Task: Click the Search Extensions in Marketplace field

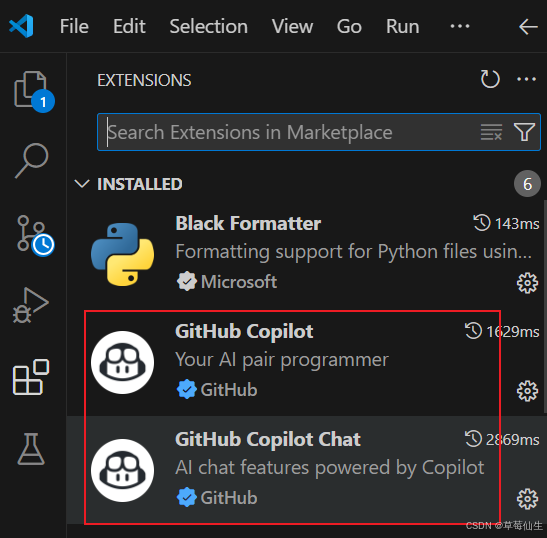Action: [x=319, y=132]
